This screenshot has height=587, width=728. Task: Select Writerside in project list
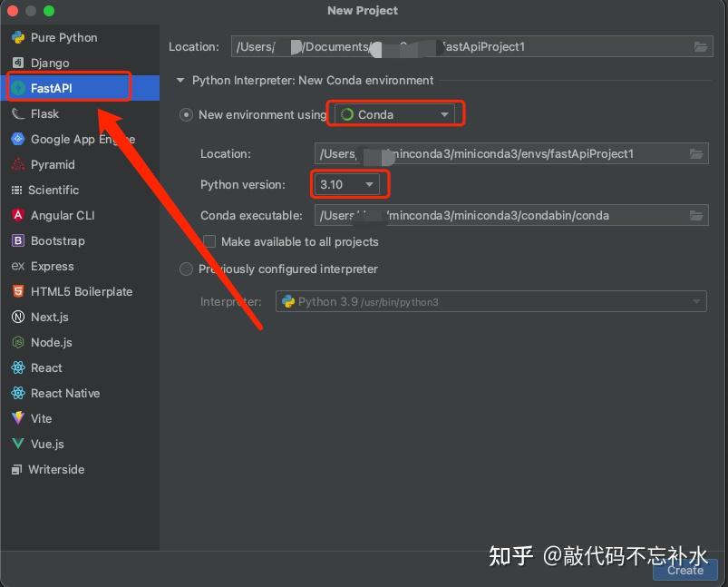pyautogui.click(x=80, y=469)
